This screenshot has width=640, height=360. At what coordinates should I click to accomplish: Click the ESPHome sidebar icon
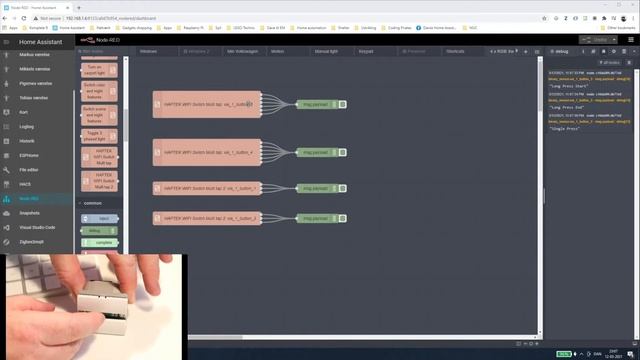(6, 156)
